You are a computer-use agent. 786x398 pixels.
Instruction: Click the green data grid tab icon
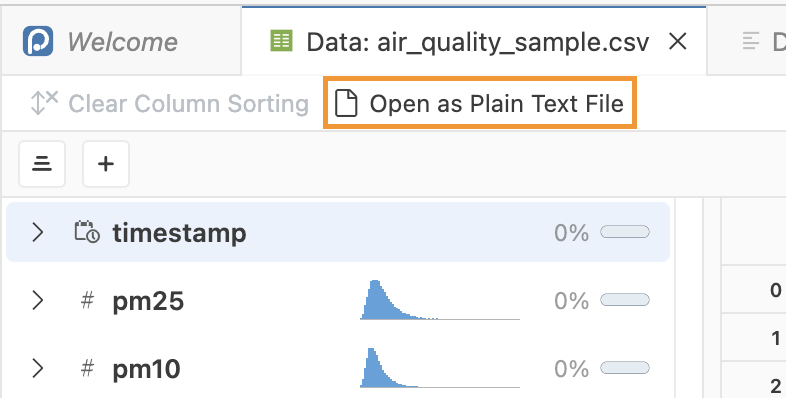281,41
